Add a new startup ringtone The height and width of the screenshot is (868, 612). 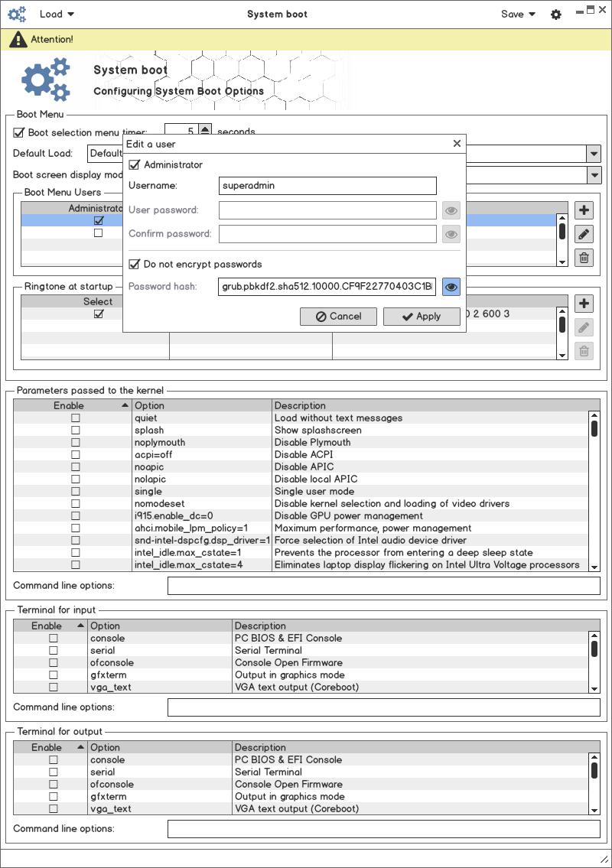(584, 304)
